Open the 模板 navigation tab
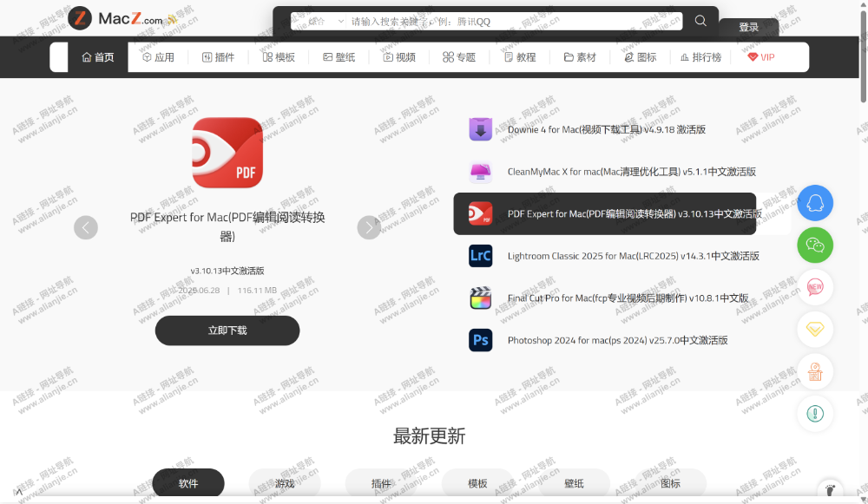868x504 pixels. pos(279,57)
